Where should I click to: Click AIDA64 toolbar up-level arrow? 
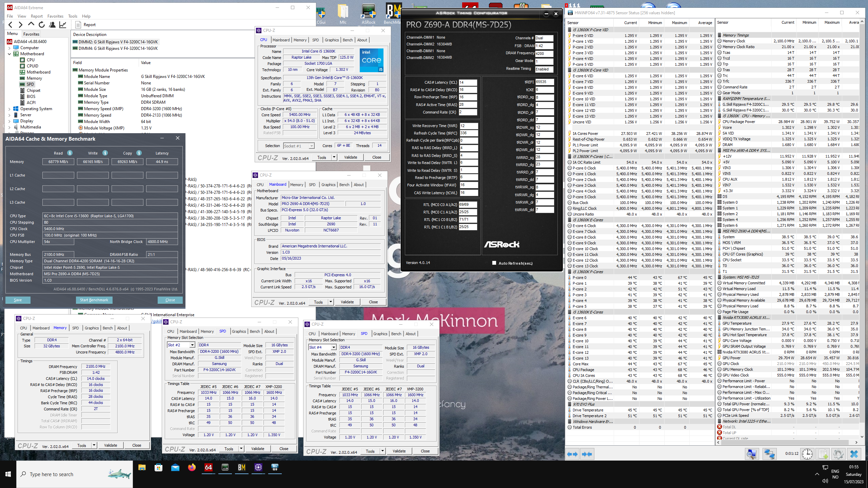31,25
